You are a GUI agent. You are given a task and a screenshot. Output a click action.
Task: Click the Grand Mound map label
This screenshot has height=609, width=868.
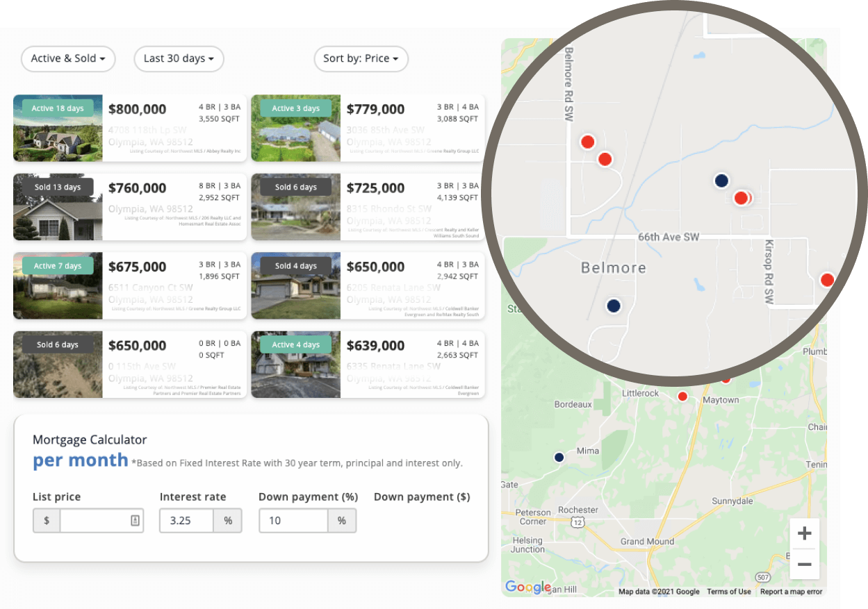pos(647,542)
